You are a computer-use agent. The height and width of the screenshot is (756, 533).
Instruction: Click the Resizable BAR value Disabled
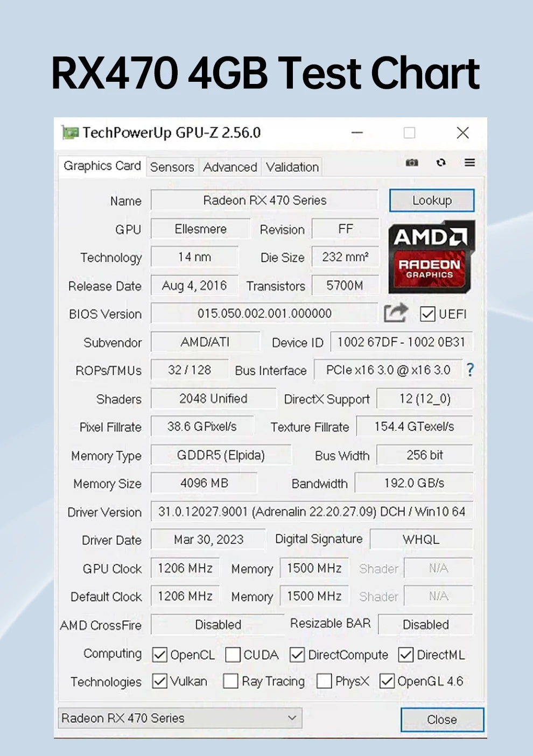click(425, 624)
